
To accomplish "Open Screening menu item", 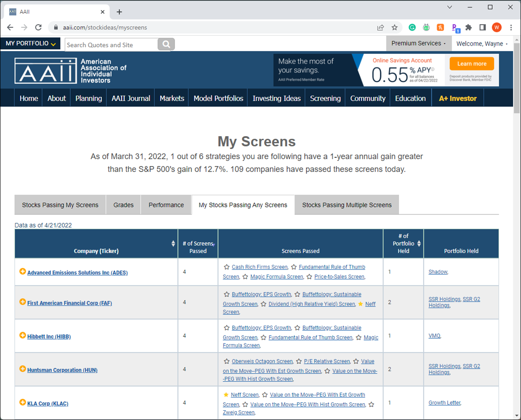I will [x=325, y=99].
